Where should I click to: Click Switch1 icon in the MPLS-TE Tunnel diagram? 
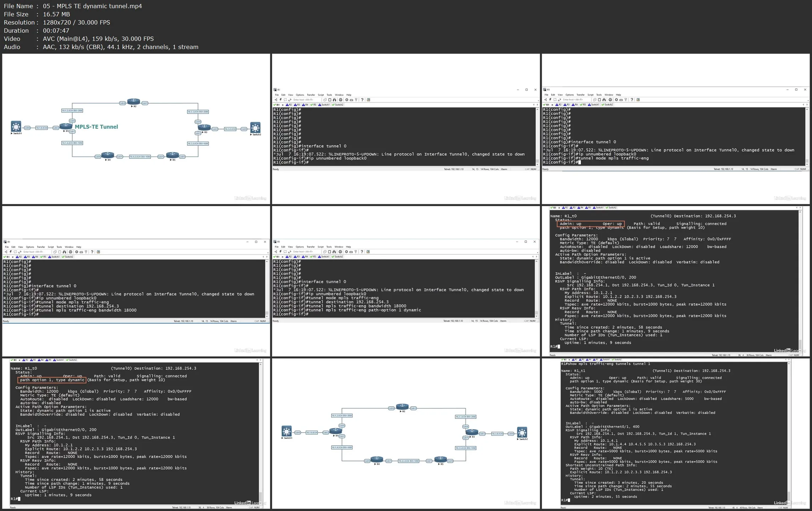coord(16,126)
